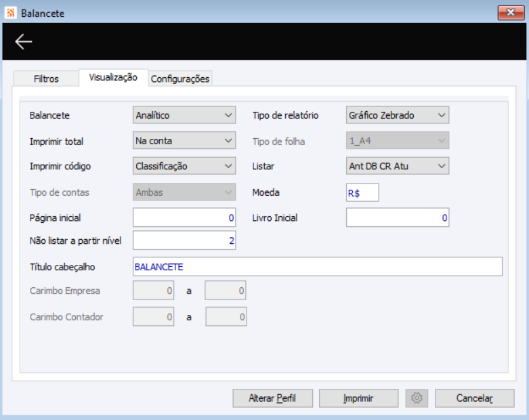Close the Balancete window

pos(511,13)
